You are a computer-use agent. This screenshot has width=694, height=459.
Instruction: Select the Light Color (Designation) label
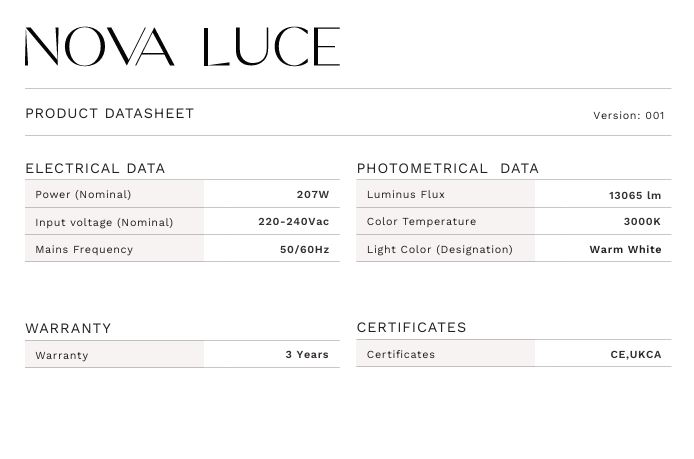tap(439, 249)
